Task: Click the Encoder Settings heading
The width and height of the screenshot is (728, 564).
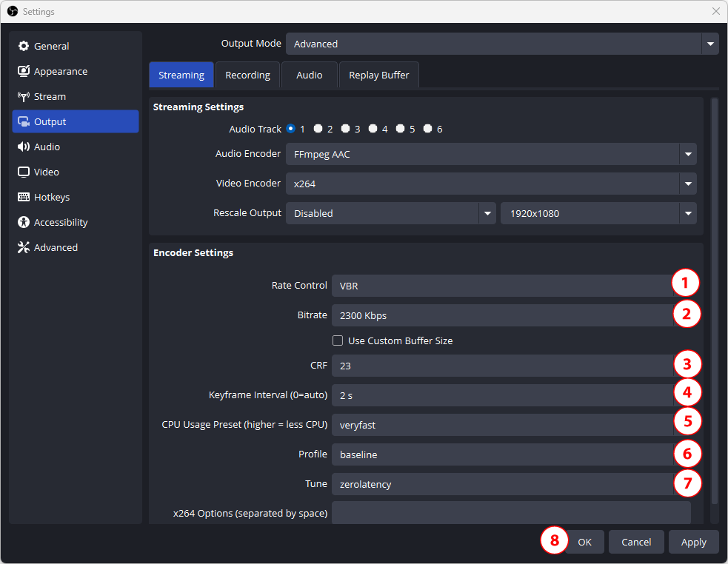Action: point(193,252)
